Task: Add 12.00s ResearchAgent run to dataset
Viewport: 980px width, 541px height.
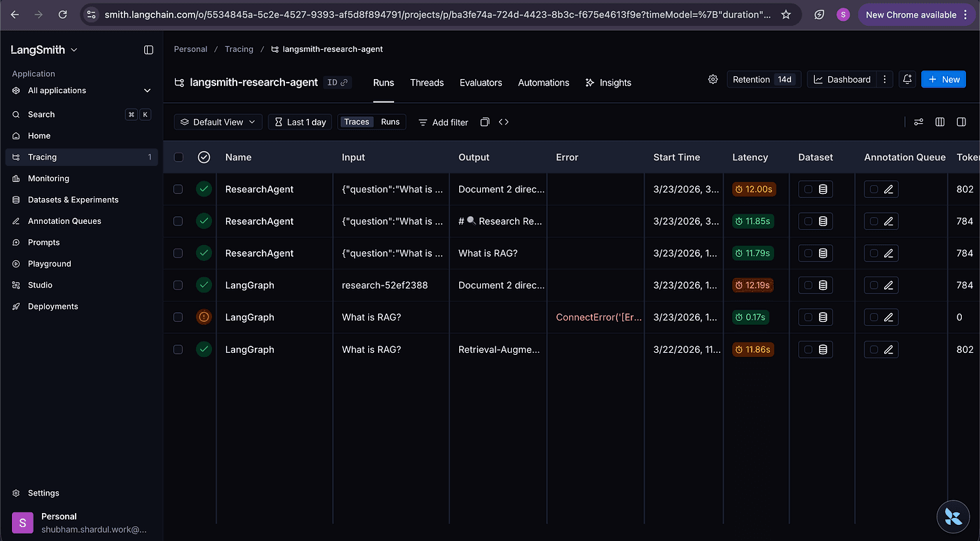Action: (x=815, y=189)
